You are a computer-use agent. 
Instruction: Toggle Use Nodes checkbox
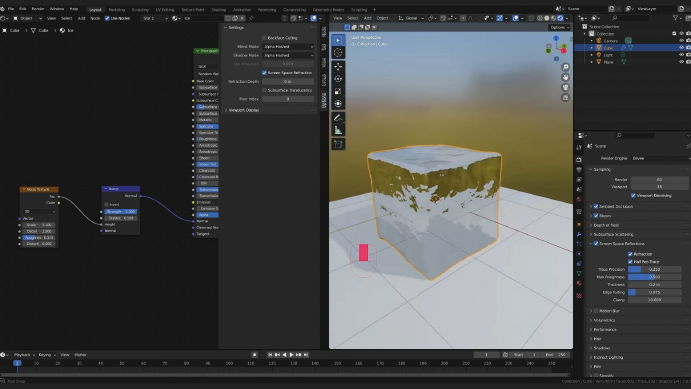tap(107, 18)
